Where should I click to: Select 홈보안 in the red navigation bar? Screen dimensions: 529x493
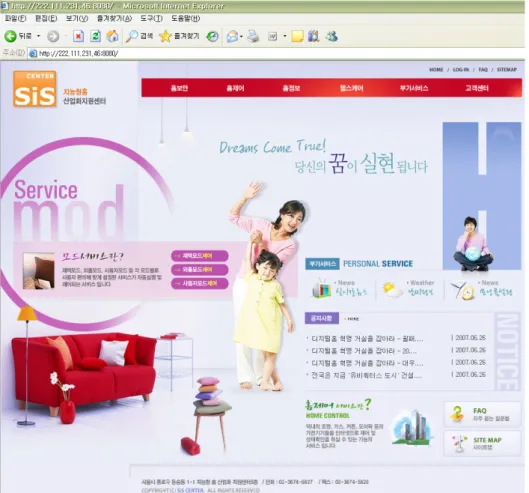(179, 88)
